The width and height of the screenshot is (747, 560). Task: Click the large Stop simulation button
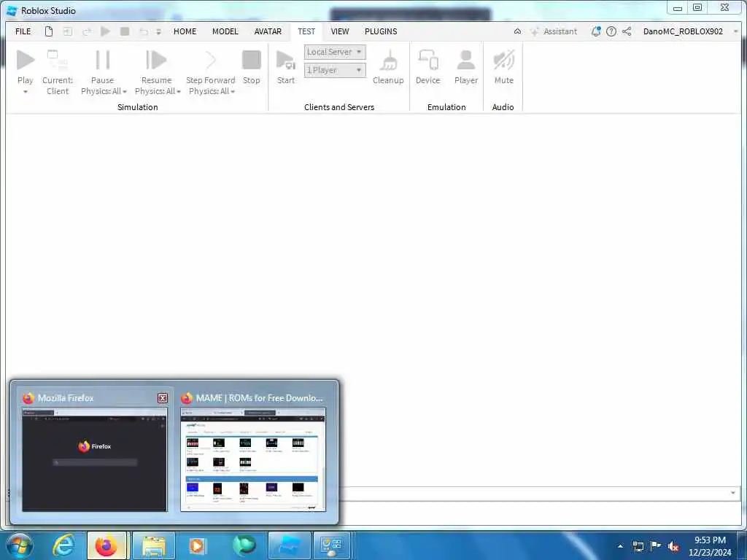pos(252,60)
